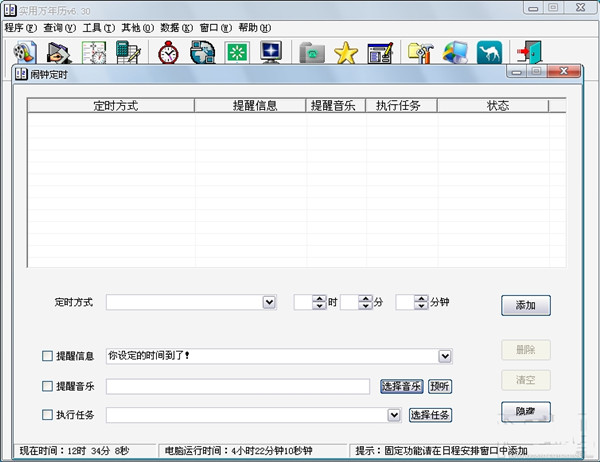Open the 帮助(H) menu

pos(254,28)
